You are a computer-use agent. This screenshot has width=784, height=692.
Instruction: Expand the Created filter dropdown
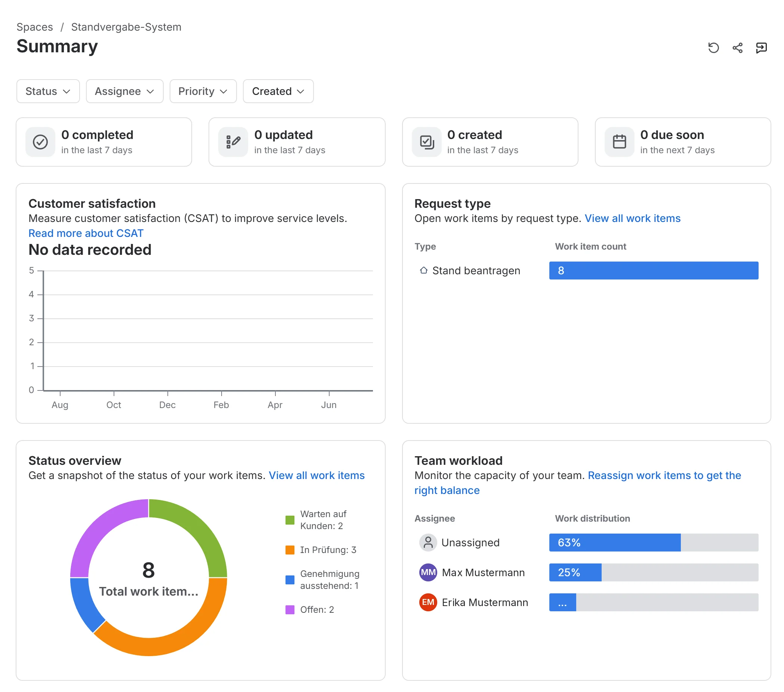pyautogui.click(x=278, y=91)
